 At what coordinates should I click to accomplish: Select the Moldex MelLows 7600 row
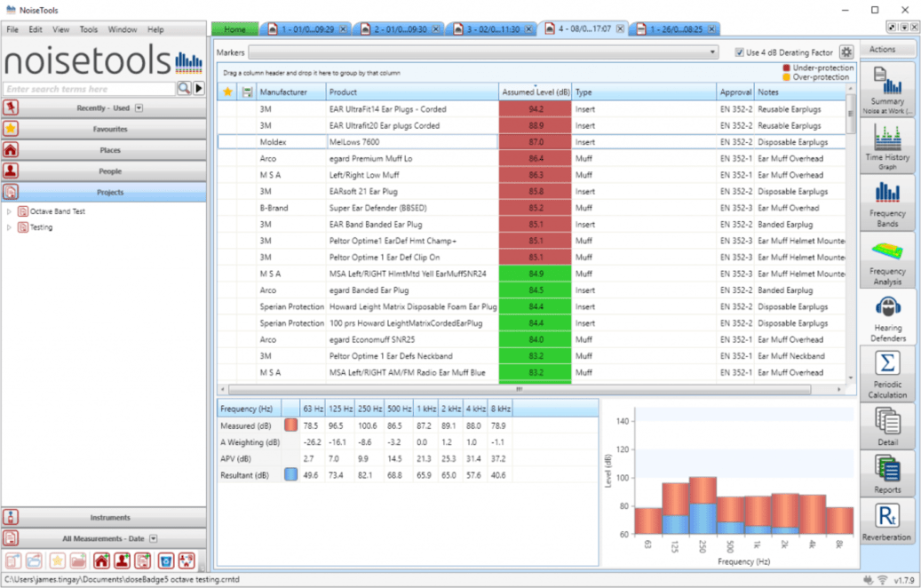(532, 141)
